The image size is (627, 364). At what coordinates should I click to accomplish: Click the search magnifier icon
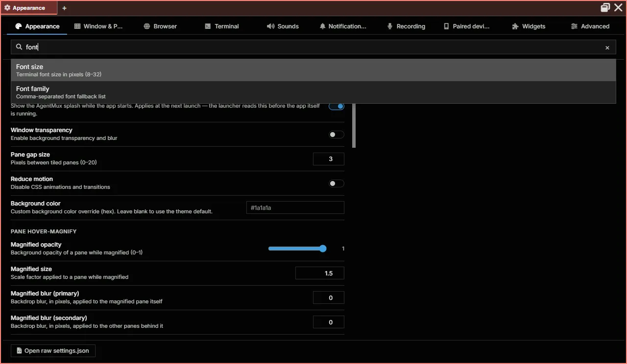pos(19,47)
